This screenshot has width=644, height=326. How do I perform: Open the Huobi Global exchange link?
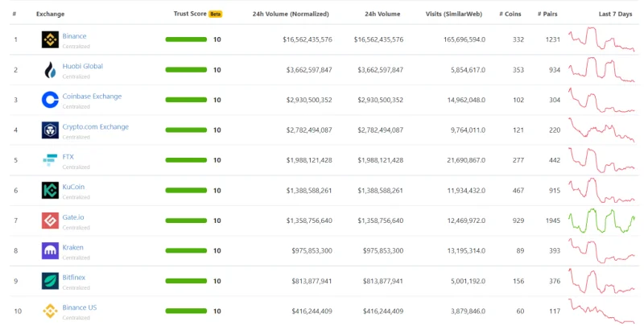tap(83, 66)
